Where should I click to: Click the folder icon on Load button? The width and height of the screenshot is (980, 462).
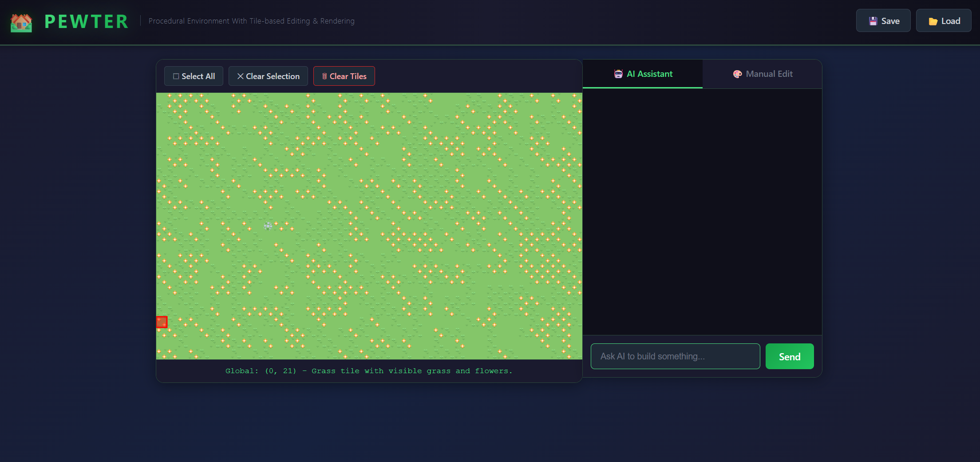[933, 20]
